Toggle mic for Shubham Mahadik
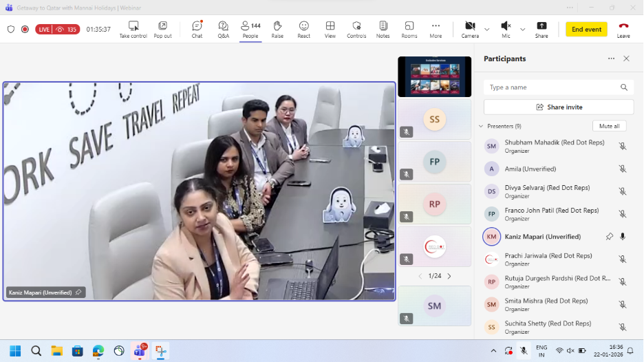 pyautogui.click(x=622, y=146)
